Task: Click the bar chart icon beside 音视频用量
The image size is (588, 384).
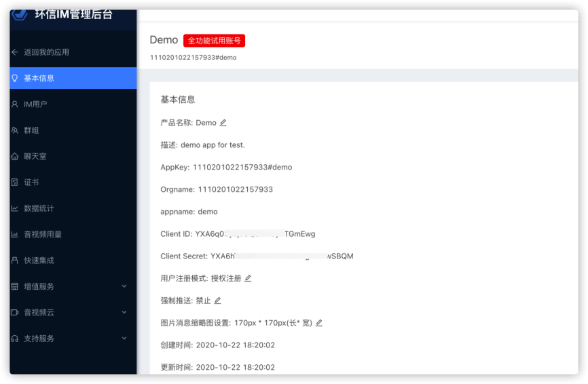Action: [x=15, y=234]
